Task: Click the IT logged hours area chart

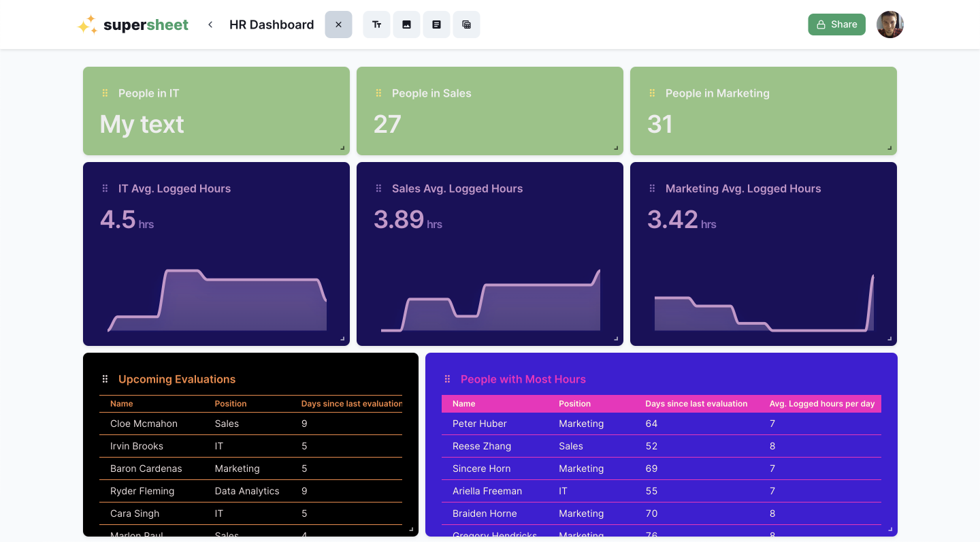Action: [217, 300]
